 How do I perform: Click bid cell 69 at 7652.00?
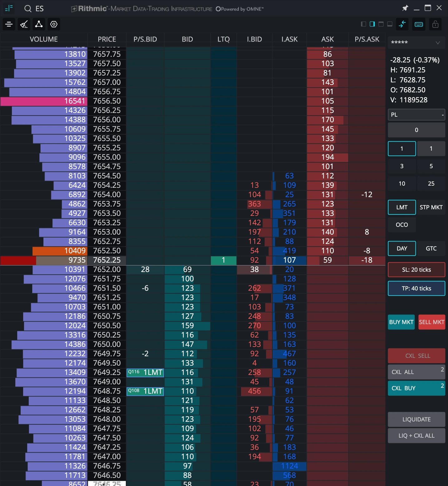(187, 270)
